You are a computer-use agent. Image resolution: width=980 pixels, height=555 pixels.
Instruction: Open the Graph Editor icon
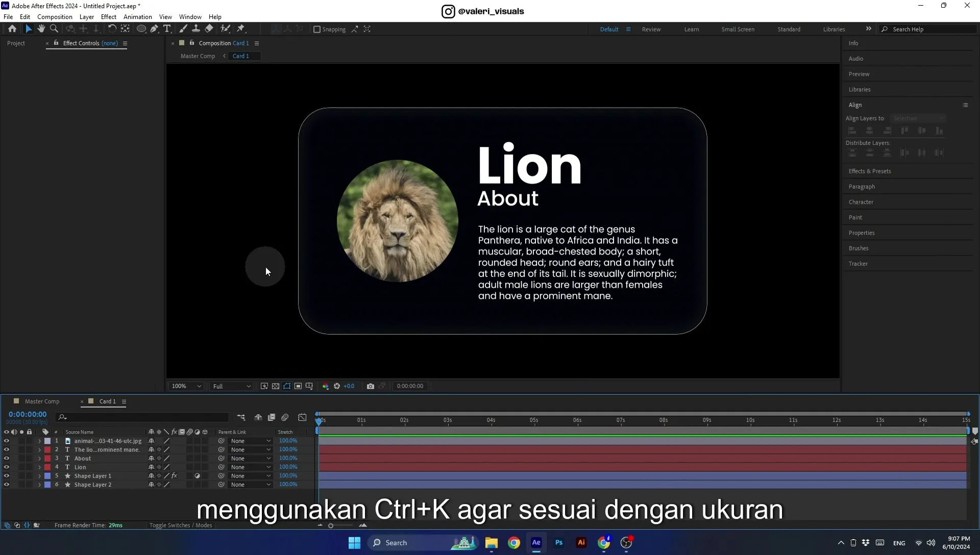click(302, 417)
